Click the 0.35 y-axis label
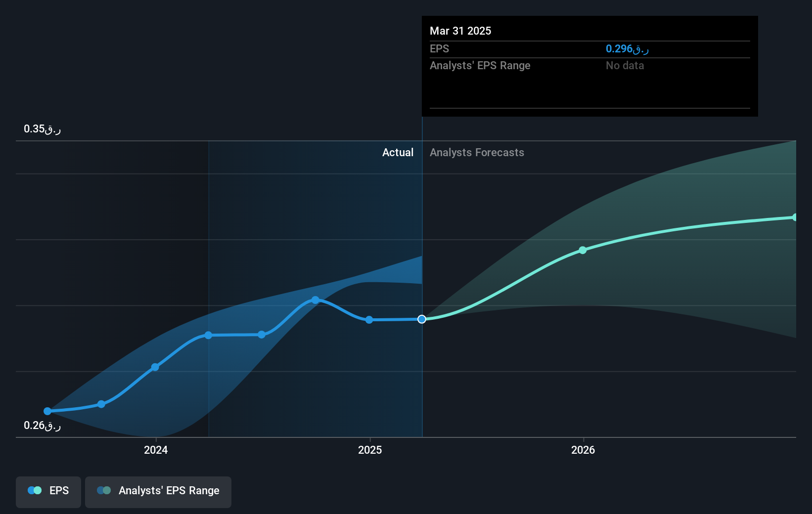This screenshot has width=812, height=514. pyautogui.click(x=42, y=129)
